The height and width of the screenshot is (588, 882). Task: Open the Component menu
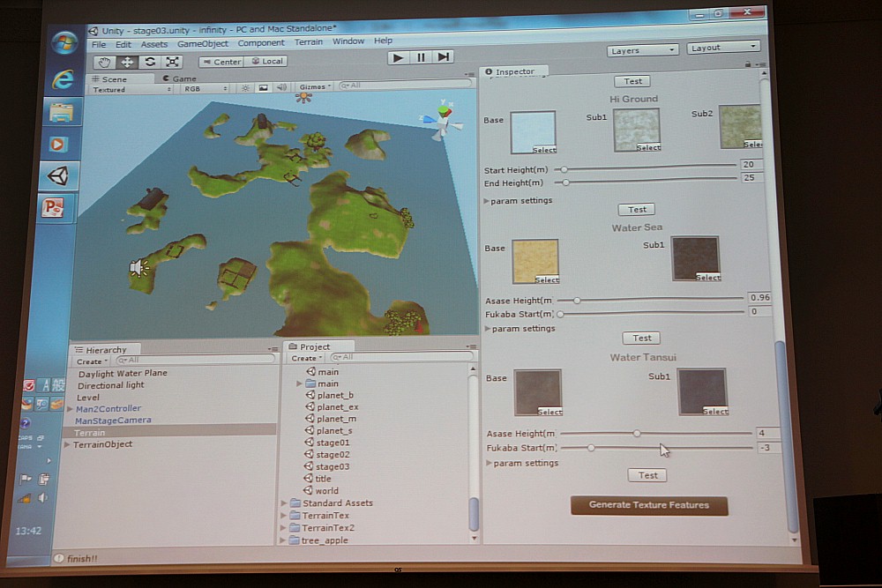coord(261,42)
